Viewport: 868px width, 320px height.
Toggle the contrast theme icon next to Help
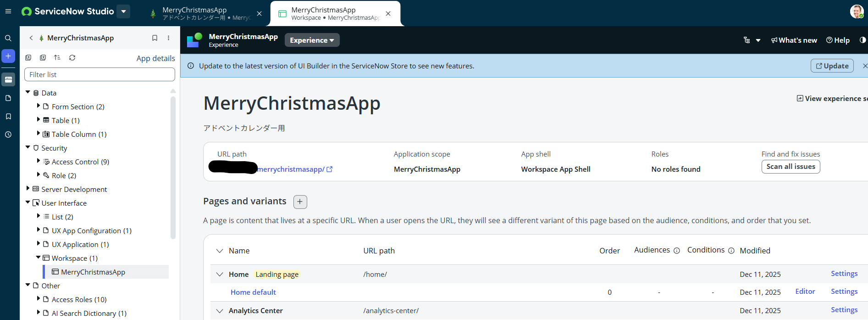[862, 40]
